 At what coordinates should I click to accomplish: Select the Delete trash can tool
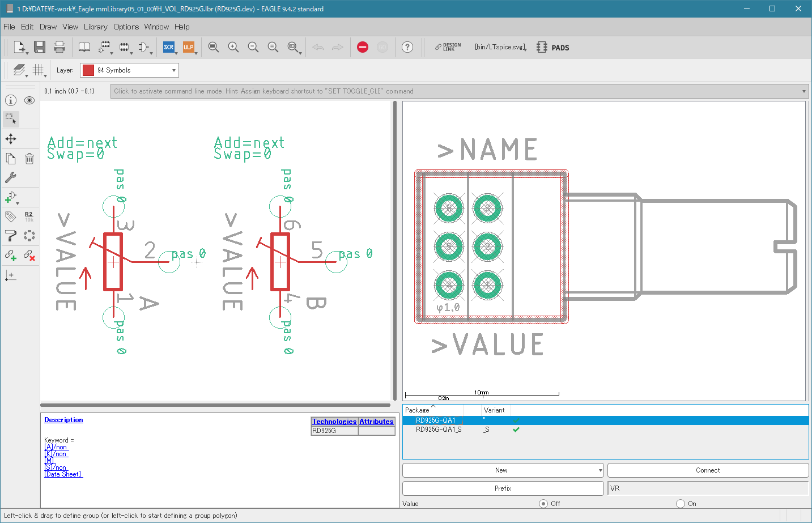[29, 159]
